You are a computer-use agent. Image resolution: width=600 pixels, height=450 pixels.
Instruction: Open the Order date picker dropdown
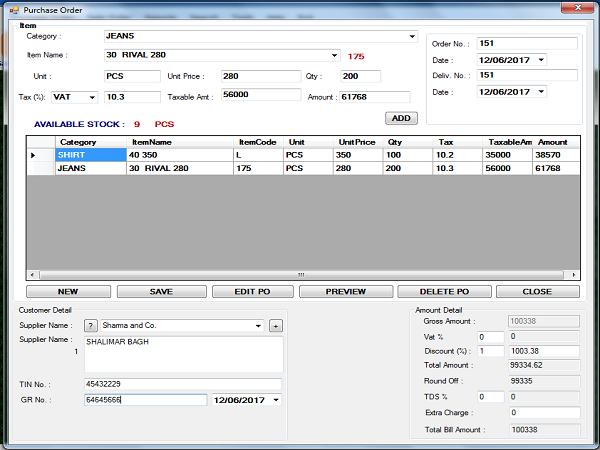coord(541,60)
